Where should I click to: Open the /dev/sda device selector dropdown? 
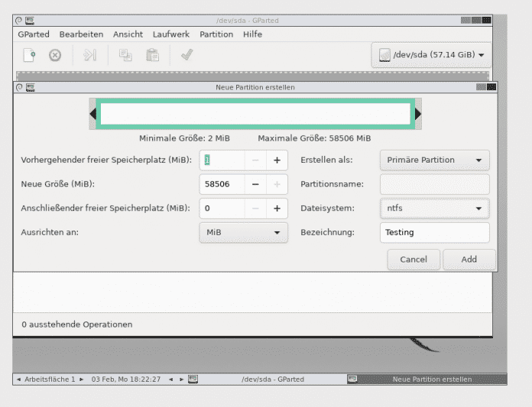tap(432, 55)
